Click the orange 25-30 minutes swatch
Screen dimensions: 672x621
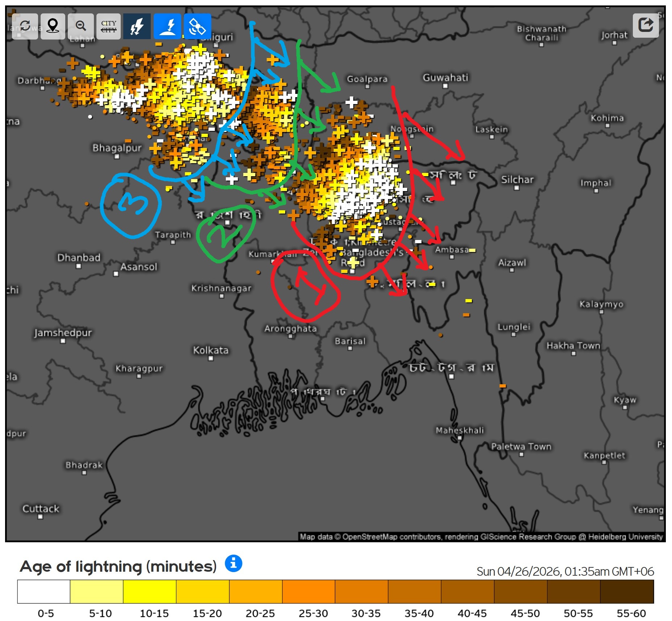coord(308,591)
